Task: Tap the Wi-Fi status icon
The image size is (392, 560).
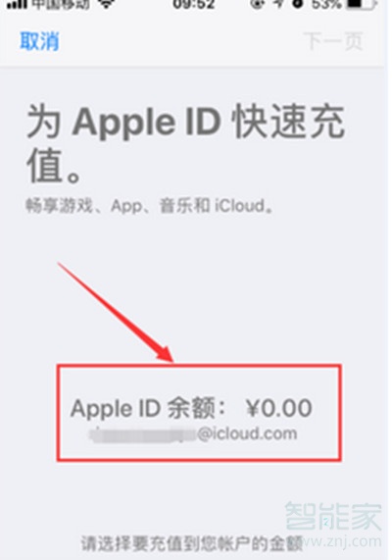Action: pos(106,4)
